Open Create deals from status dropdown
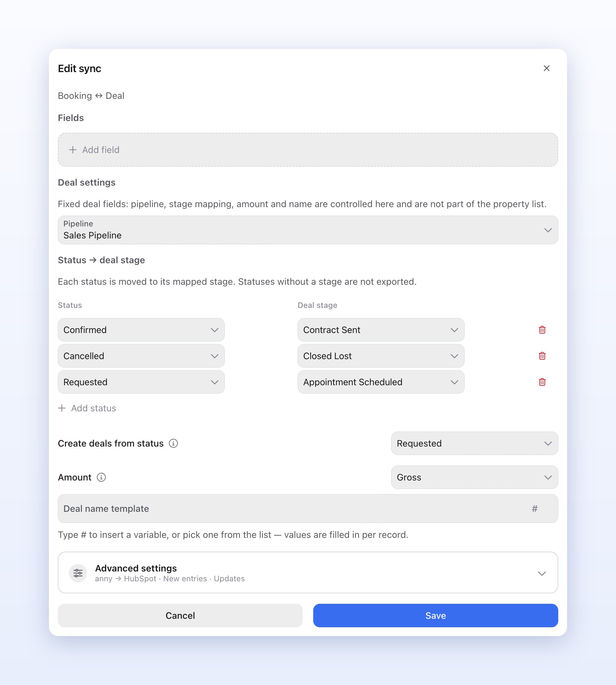616x685 pixels. (x=474, y=443)
